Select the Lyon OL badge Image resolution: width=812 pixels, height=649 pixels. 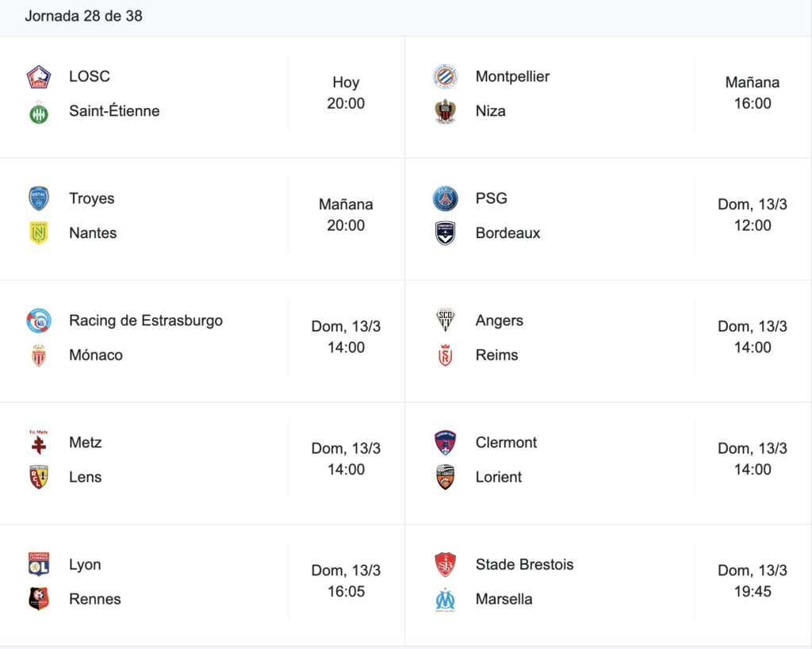pos(39,564)
